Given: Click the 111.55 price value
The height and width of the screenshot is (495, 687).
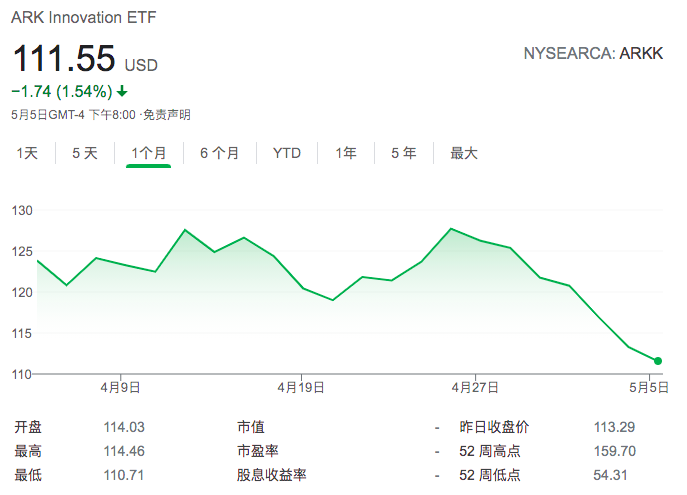Looking at the screenshot, I should pyautogui.click(x=64, y=58).
